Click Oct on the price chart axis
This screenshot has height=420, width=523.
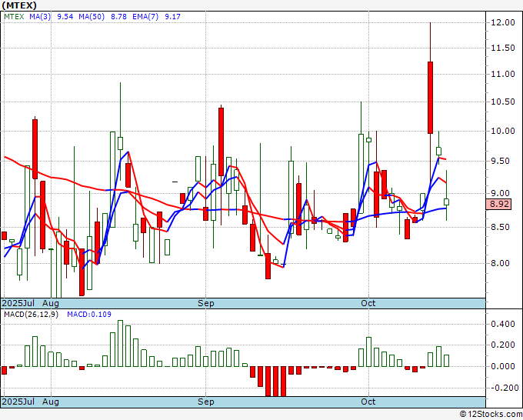click(x=368, y=303)
